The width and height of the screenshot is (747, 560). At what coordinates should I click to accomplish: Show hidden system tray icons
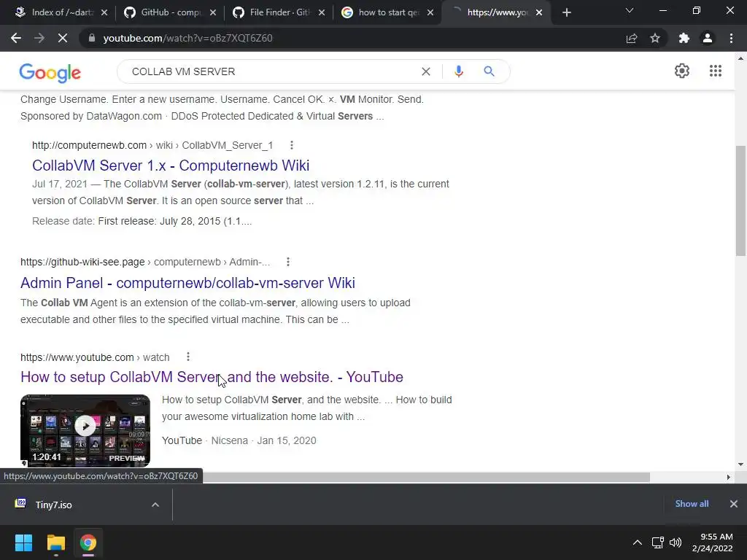click(x=637, y=542)
